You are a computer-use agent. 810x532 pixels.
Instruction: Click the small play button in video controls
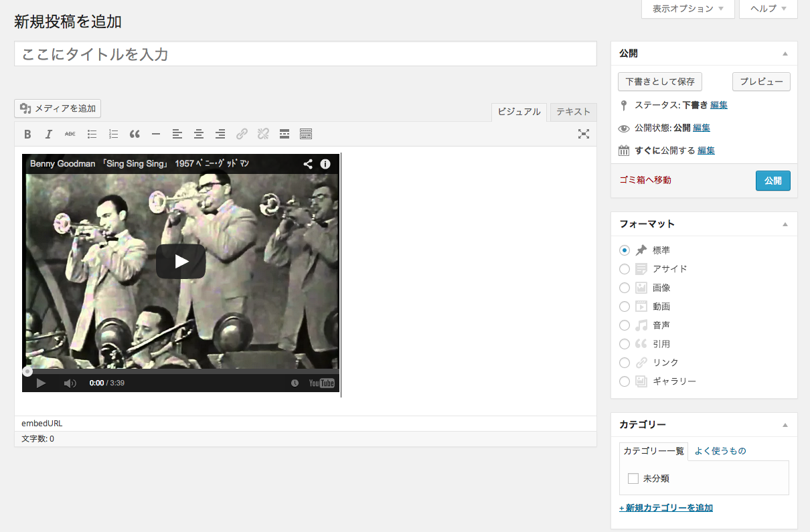click(x=41, y=383)
